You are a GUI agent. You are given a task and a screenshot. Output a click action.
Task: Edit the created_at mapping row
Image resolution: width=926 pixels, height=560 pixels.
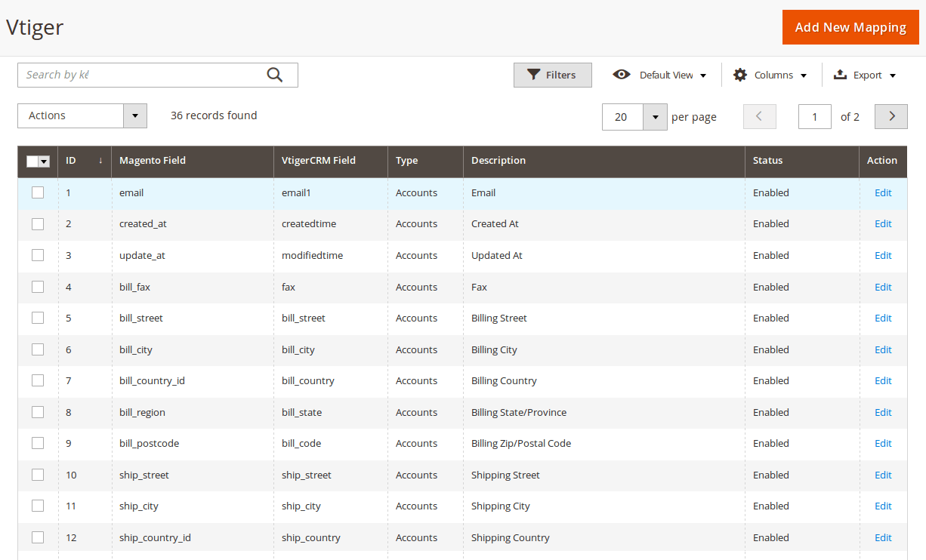883,223
